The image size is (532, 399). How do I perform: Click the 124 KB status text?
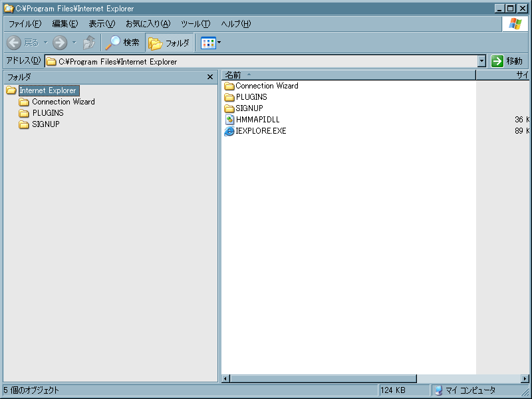point(393,390)
